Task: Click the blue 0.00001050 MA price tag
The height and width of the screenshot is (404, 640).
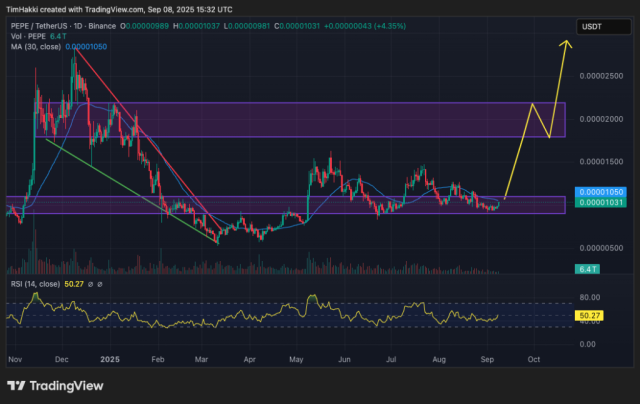Action: pyautogui.click(x=600, y=192)
